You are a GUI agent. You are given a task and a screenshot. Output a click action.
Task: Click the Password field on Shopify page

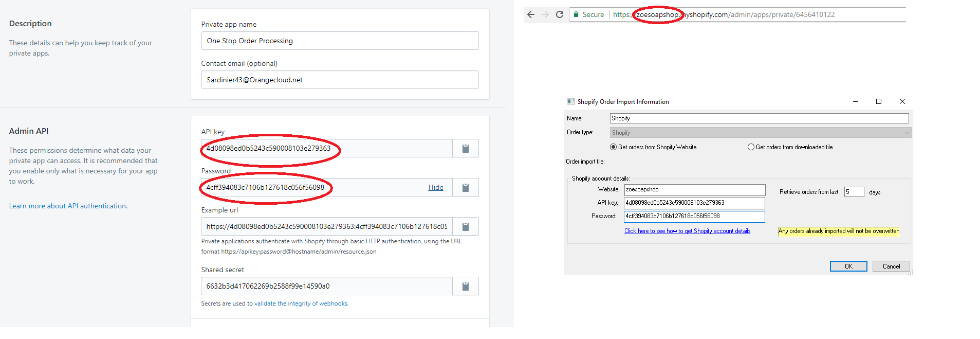click(327, 187)
